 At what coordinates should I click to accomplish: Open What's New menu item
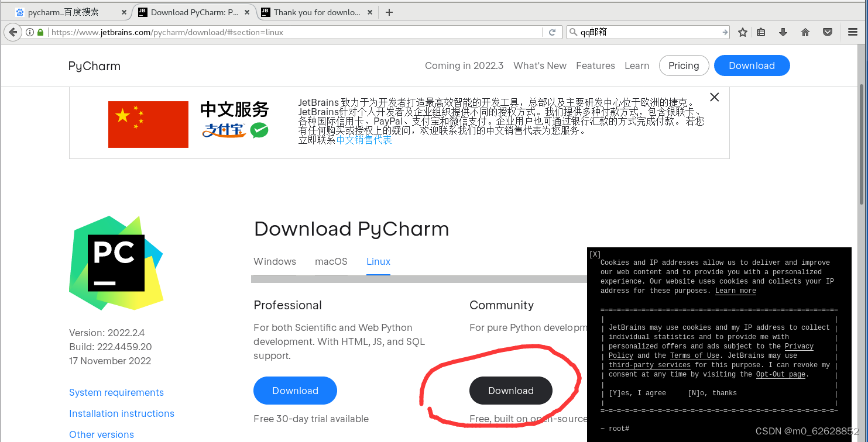540,65
